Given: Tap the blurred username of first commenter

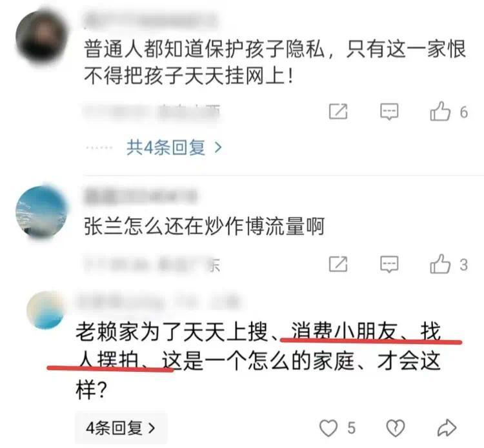Looking at the screenshot, I should (150, 19).
